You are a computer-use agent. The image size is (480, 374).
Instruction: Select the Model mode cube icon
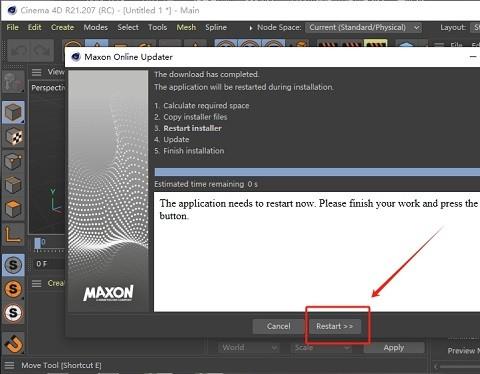(13, 112)
